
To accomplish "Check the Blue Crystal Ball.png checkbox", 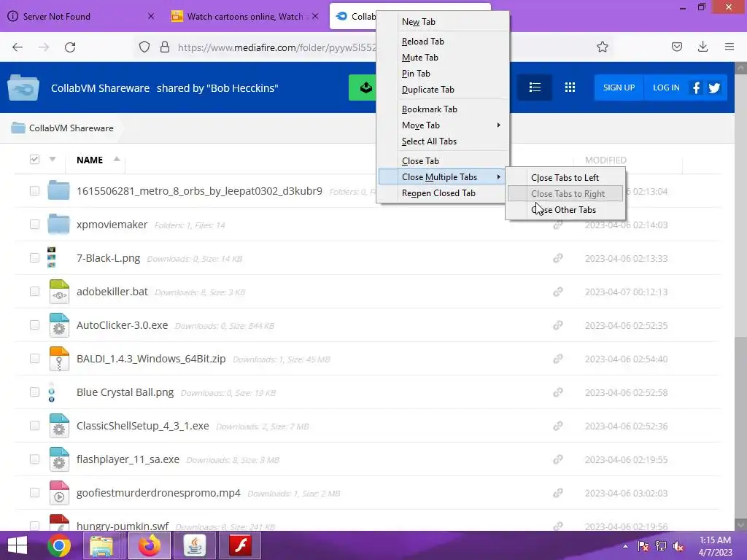I will (34, 392).
